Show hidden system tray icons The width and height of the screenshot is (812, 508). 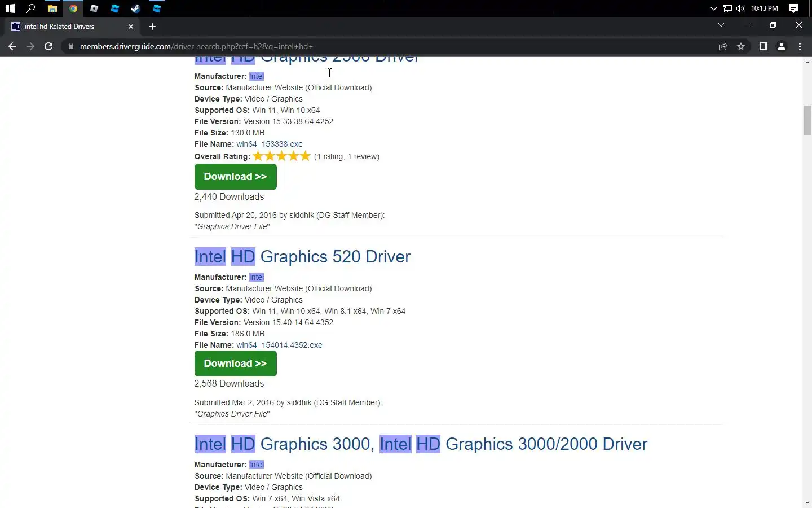pos(713,8)
